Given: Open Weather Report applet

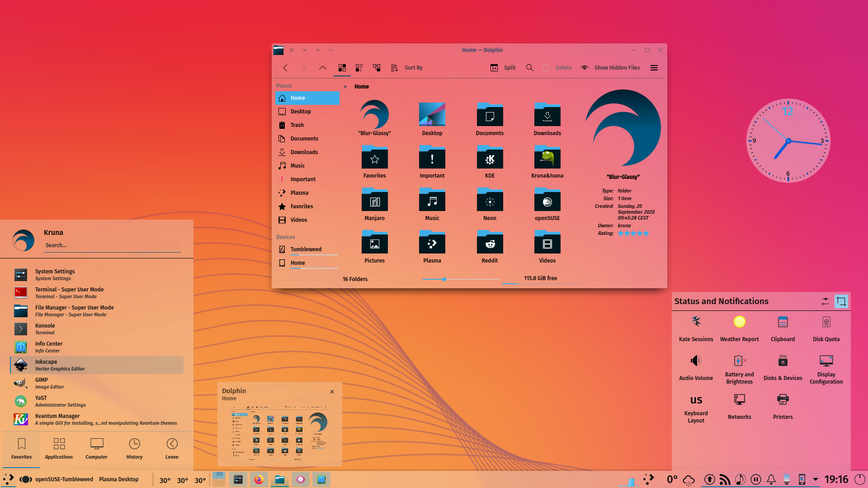Looking at the screenshot, I should (740, 329).
